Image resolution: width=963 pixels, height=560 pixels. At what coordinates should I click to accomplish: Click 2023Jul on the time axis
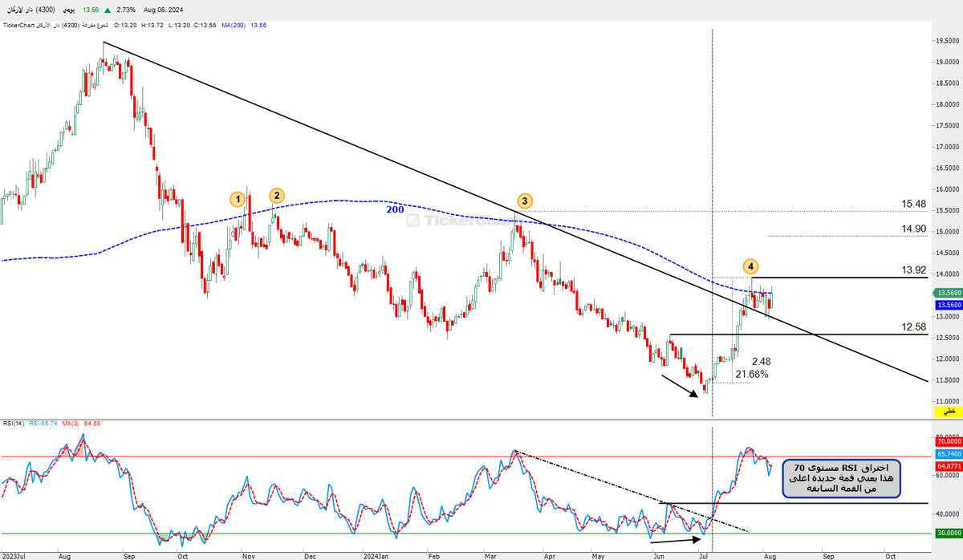14,554
